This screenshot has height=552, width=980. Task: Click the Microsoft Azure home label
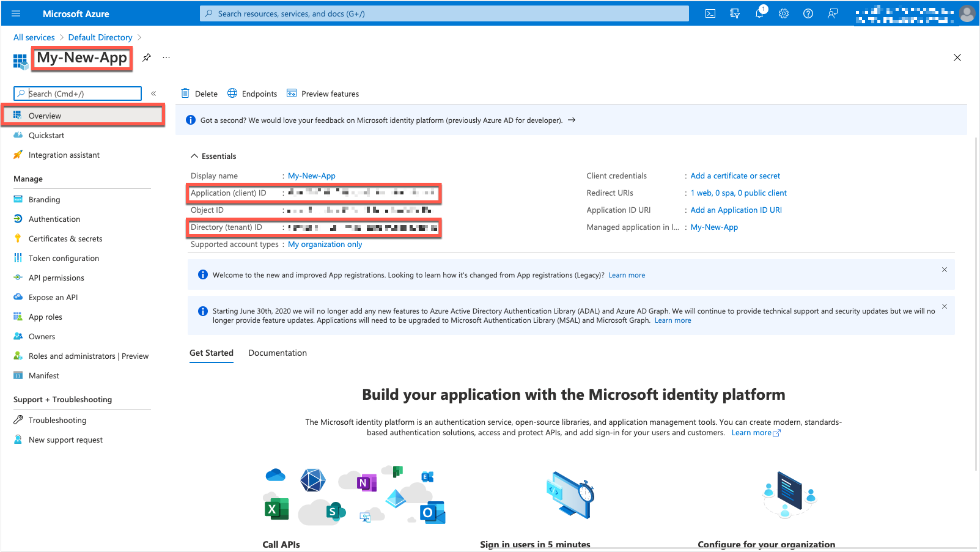(76, 13)
